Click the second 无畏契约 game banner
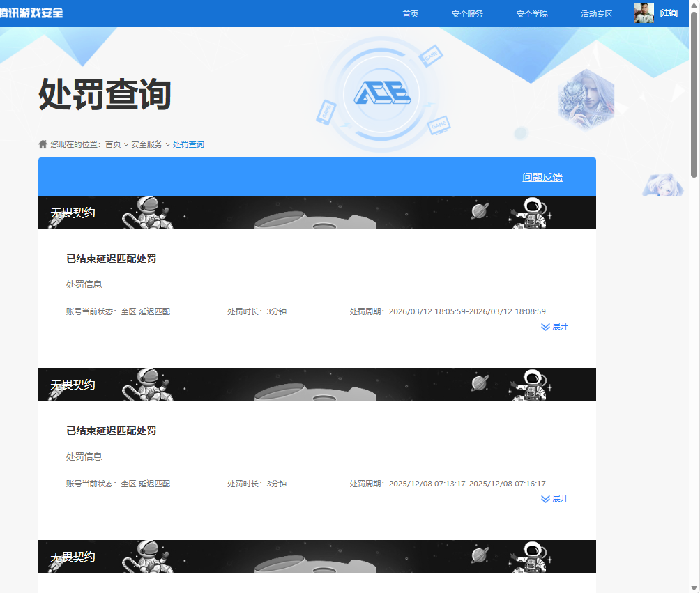The image size is (700, 593). [317, 385]
